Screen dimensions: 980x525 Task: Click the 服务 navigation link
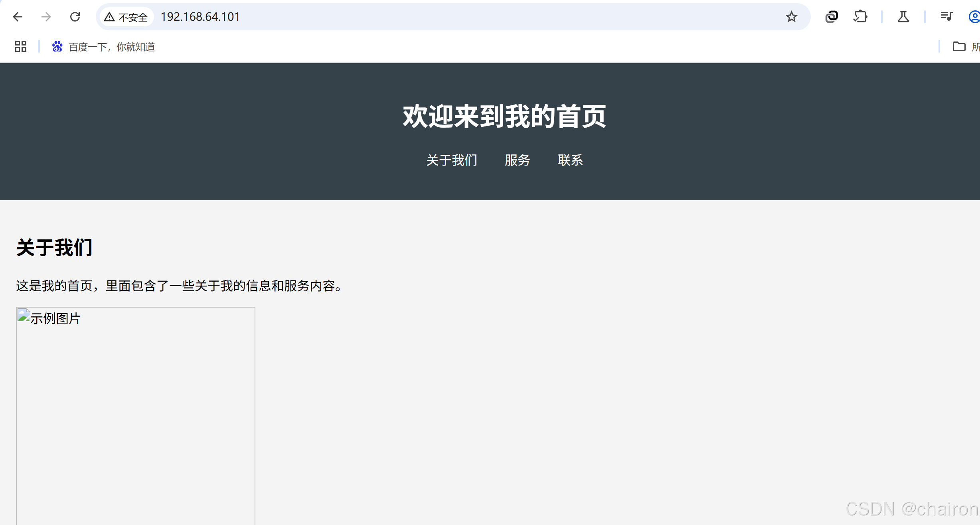coord(517,160)
